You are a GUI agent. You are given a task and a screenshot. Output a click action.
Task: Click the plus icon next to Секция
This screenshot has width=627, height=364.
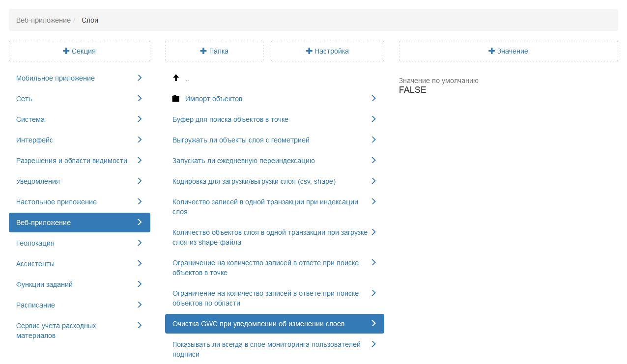66,51
